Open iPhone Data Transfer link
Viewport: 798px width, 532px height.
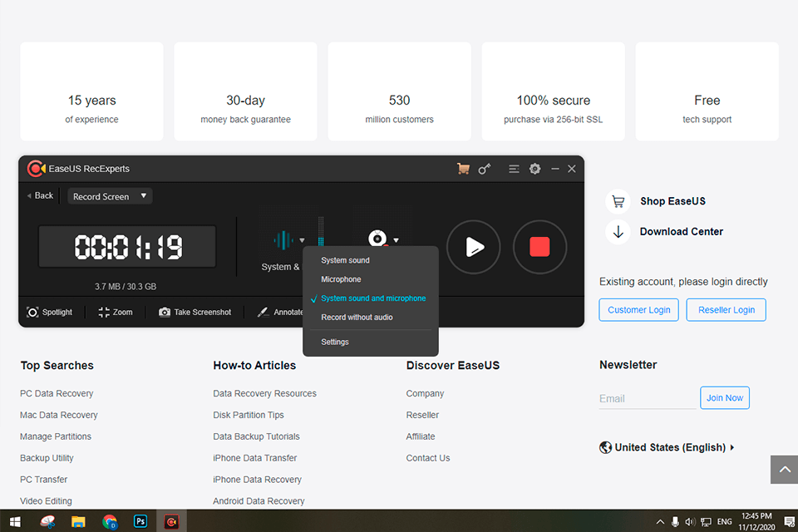tap(254, 458)
